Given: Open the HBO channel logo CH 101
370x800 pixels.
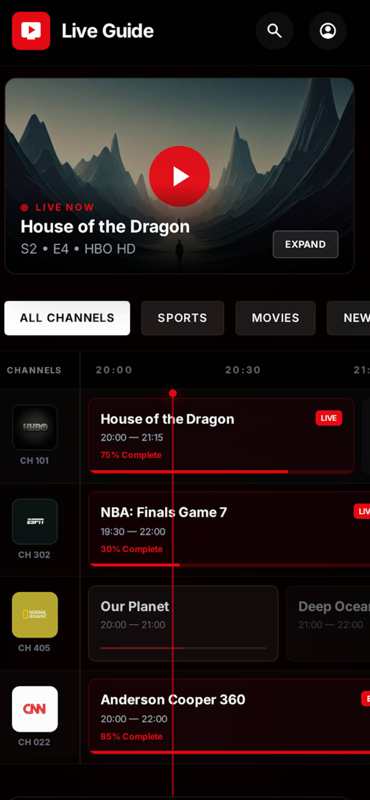Looking at the screenshot, I should pos(35,427).
